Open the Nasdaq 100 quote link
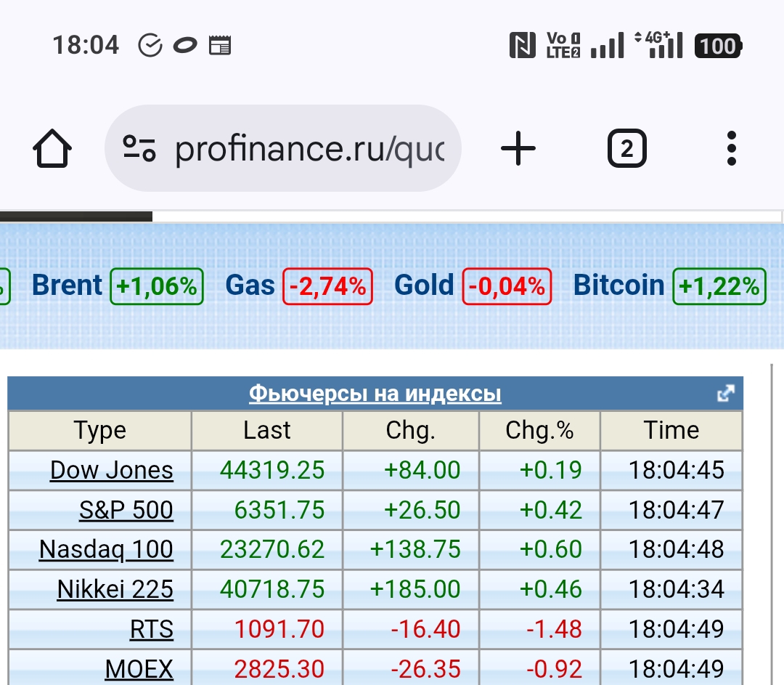The width and height of the screenshot is (784, 685). coord(106,549)
